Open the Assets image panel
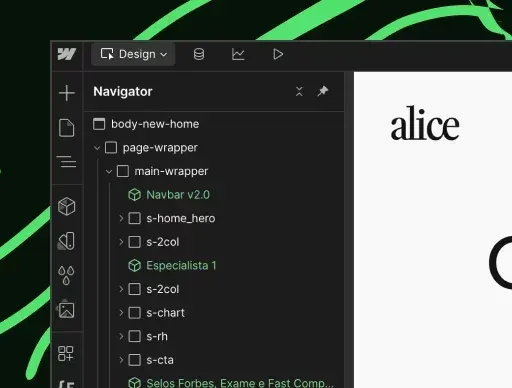The width and height of the screenshot is (512, 388). tap(66, 310)
